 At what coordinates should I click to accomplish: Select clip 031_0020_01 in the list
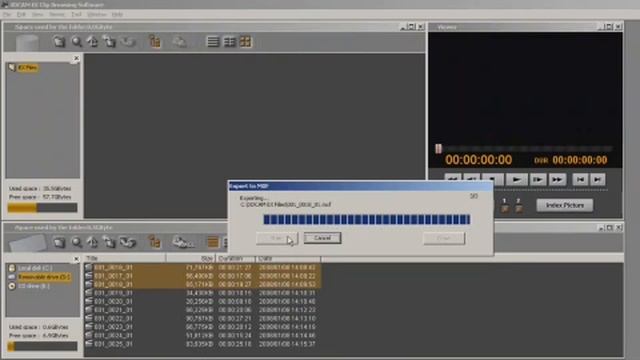pos(203,302)
